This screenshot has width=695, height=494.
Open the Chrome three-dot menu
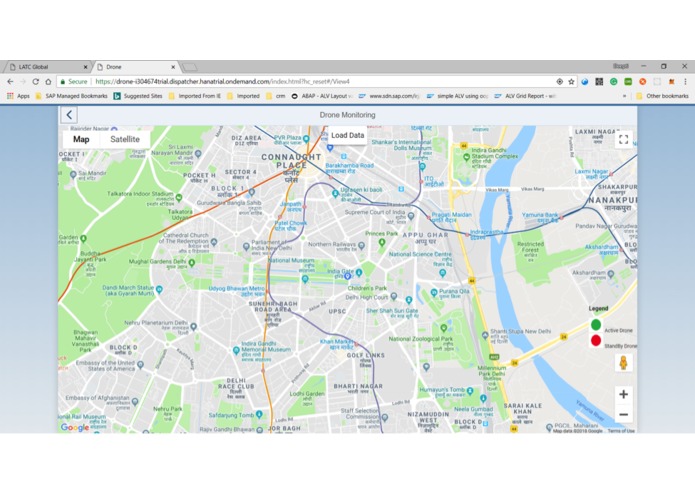click(685, 82)
